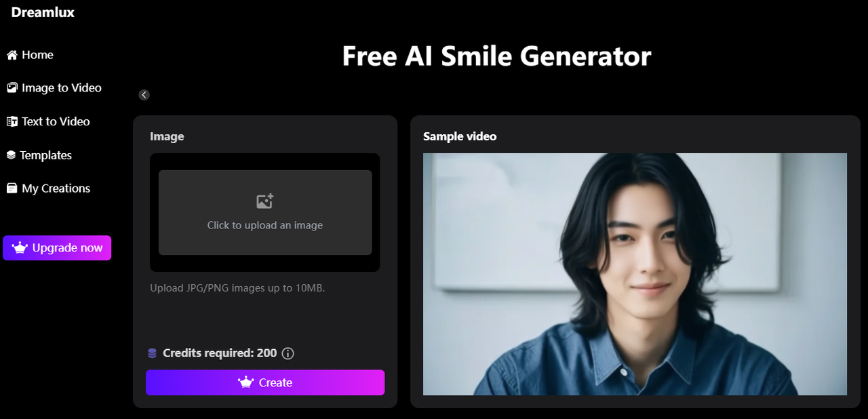Click the Home house icon
The width and height of the screenshot is (868, 419).
pos(12,55)
